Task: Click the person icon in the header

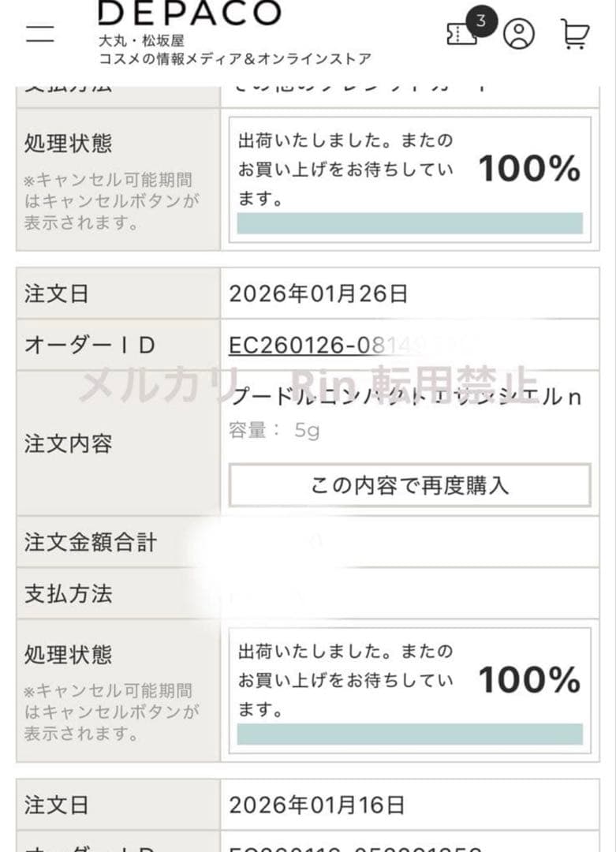Action: [519, 32]
